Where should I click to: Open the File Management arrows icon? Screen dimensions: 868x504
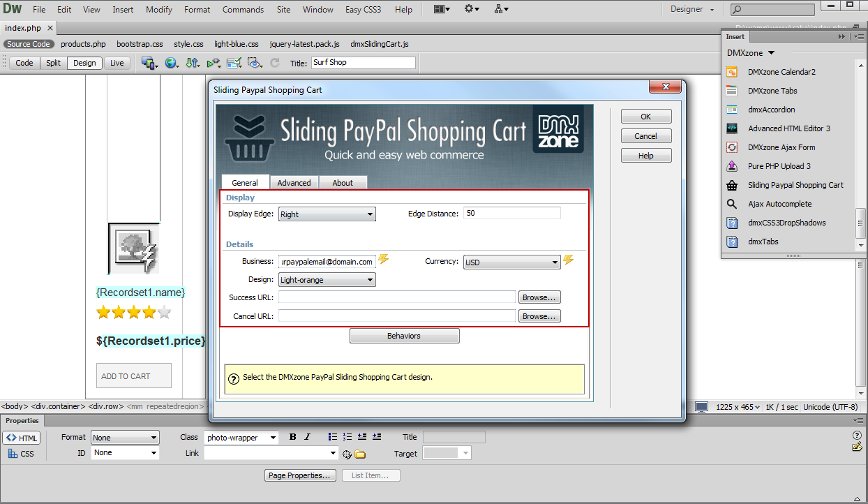[193, 63]
